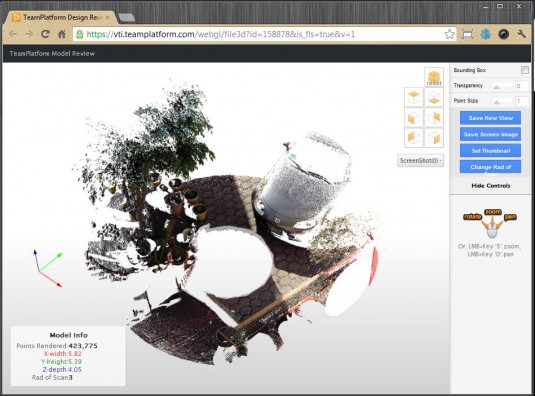
Task: Select the Points Rendered 423,775 value
Action: pos(83,346)
